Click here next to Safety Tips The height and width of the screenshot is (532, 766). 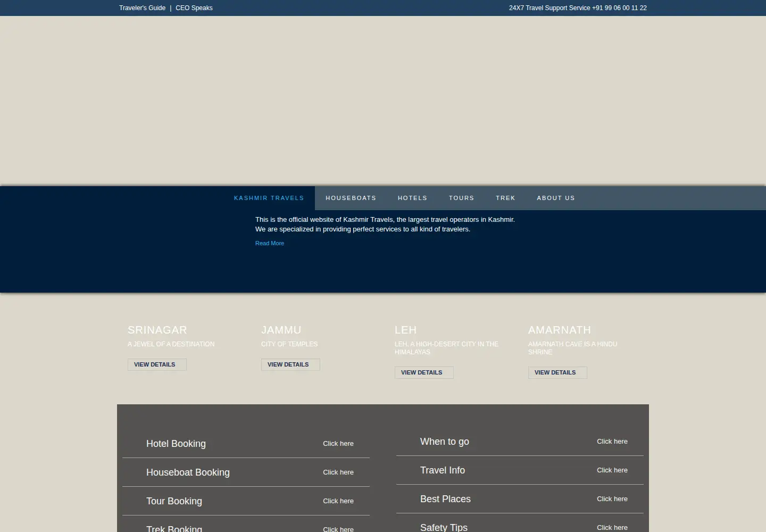612,528
